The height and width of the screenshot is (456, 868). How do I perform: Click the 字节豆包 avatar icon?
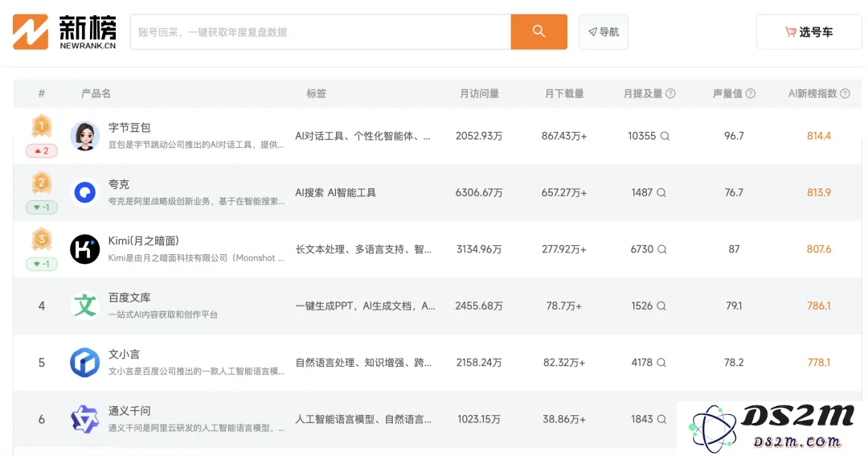[84, 136]
